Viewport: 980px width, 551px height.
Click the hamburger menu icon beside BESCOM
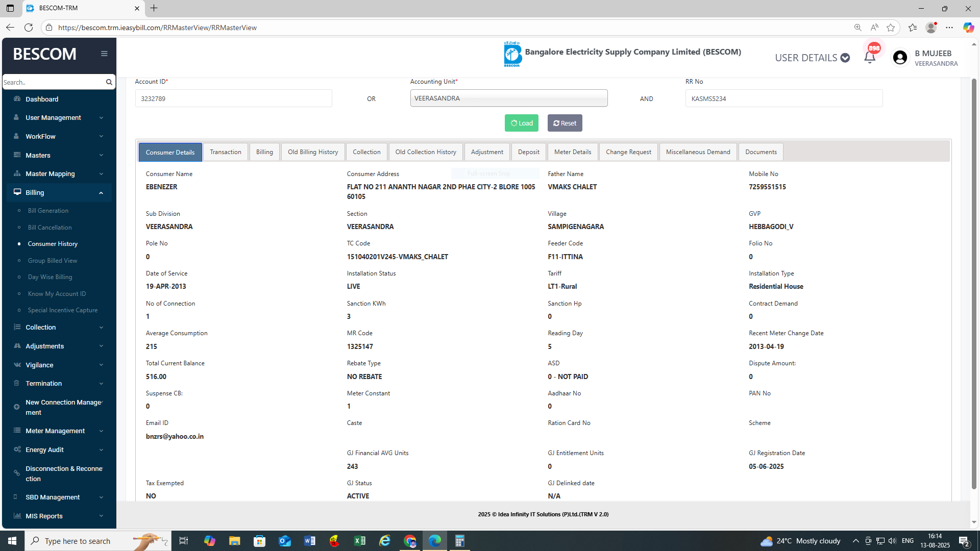(x=104, y=54)
